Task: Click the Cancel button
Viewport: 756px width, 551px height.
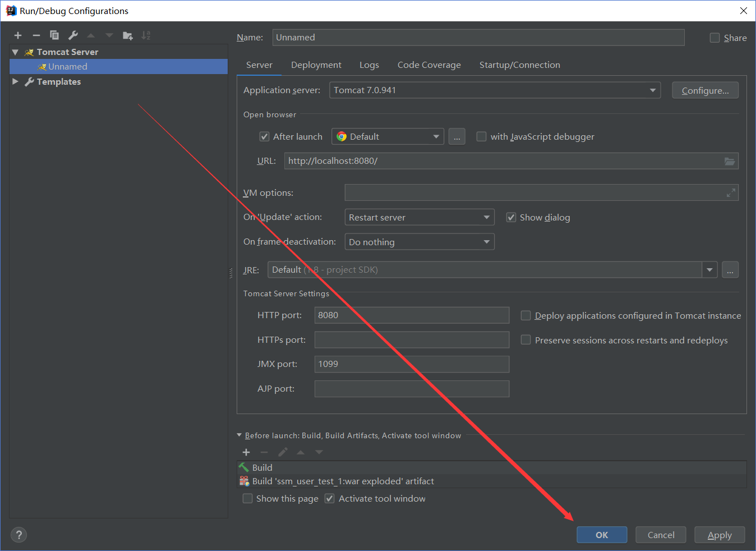Action: [661, 535]
